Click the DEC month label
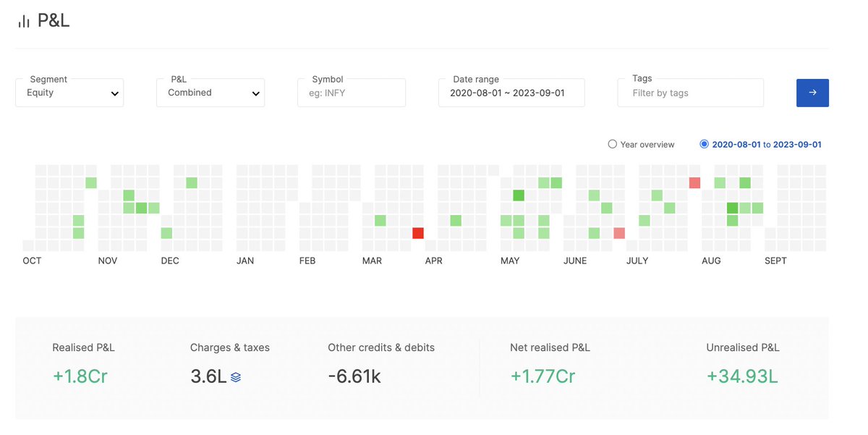 tap(170, 261)
